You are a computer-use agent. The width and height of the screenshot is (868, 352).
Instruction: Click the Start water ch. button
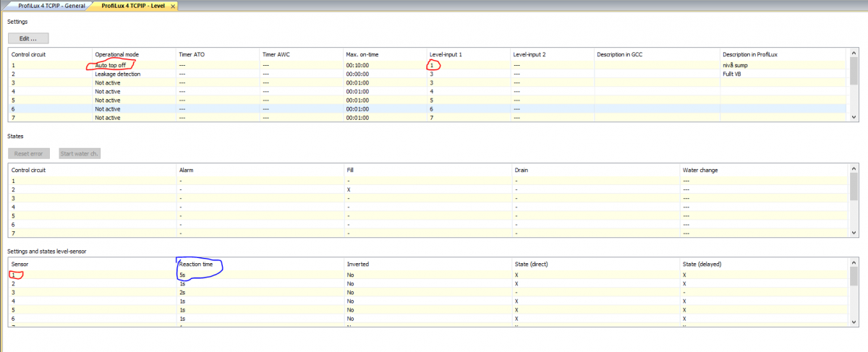pos(80,153)
